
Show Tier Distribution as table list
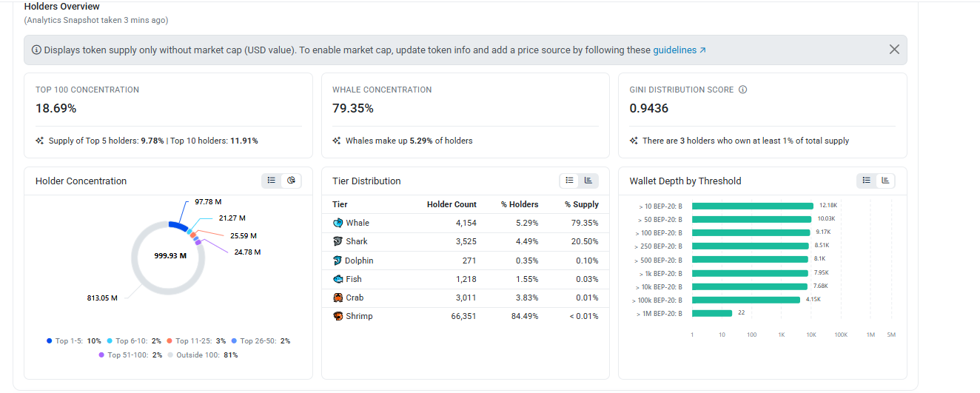569,181
